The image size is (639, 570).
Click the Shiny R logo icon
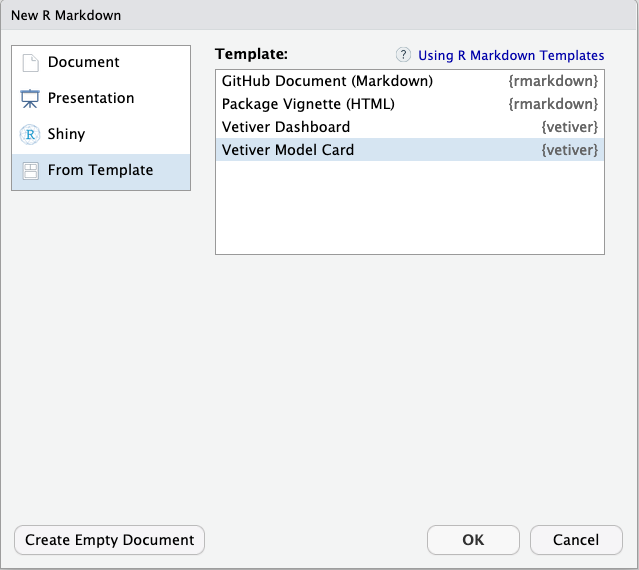point(31,135)
